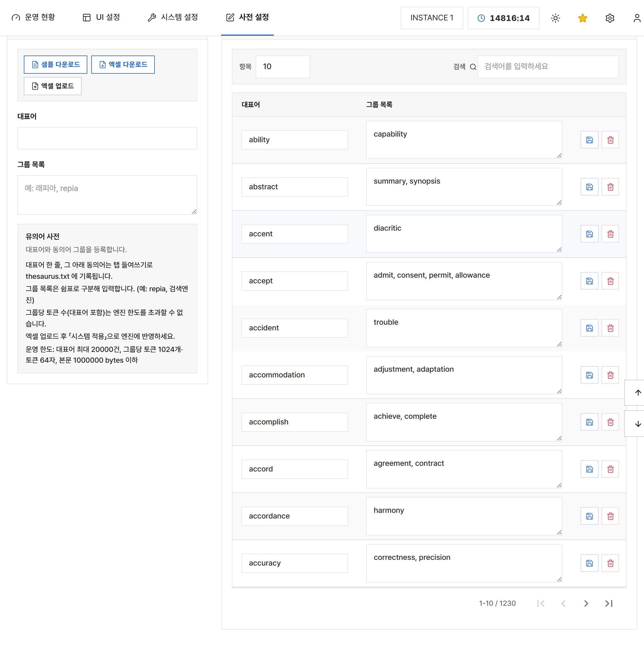644x646 pixels.
Task: Focus the 그룹 목록 textarea in left panel
Action: pos(107,195)
